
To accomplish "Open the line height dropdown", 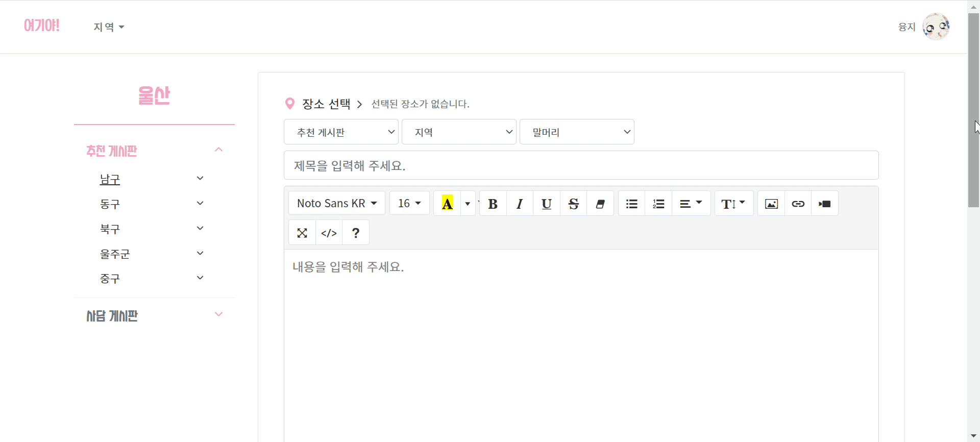I will (x=734, y=204).
